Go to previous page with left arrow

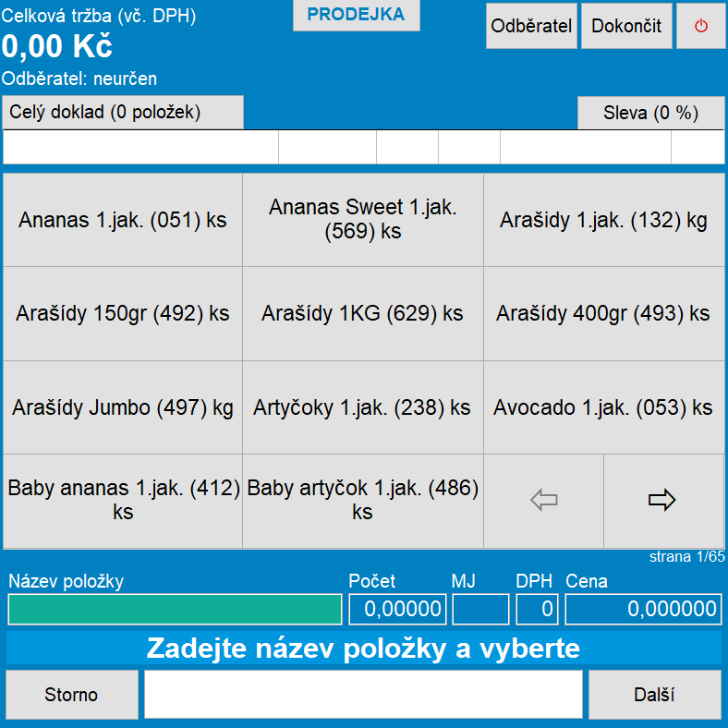pos(543,501)
